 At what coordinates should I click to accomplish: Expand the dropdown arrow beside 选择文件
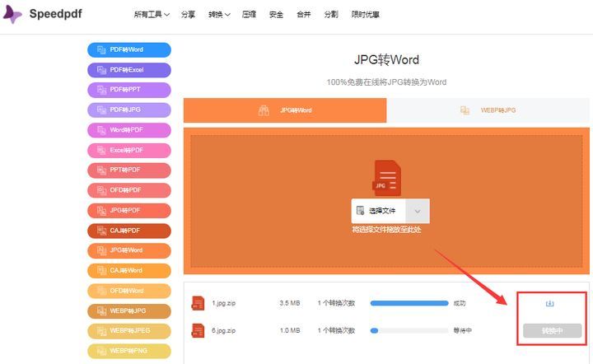tap(418, 211)
